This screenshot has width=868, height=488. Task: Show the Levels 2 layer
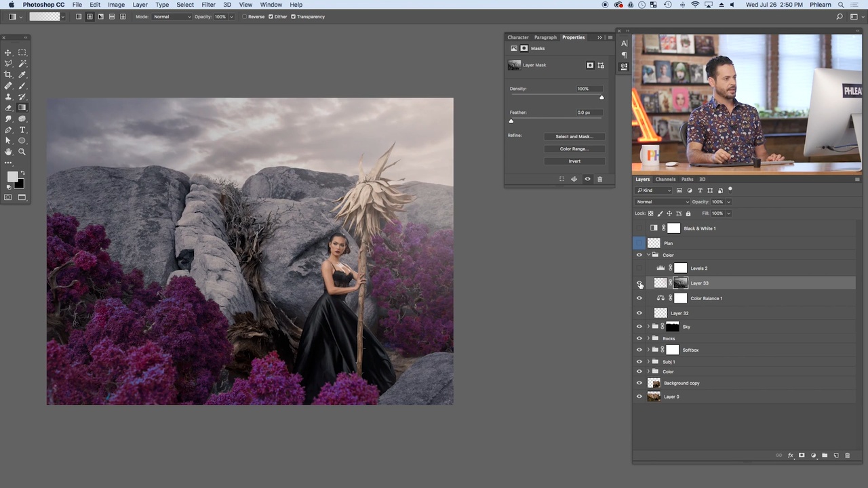pos(639,268)
